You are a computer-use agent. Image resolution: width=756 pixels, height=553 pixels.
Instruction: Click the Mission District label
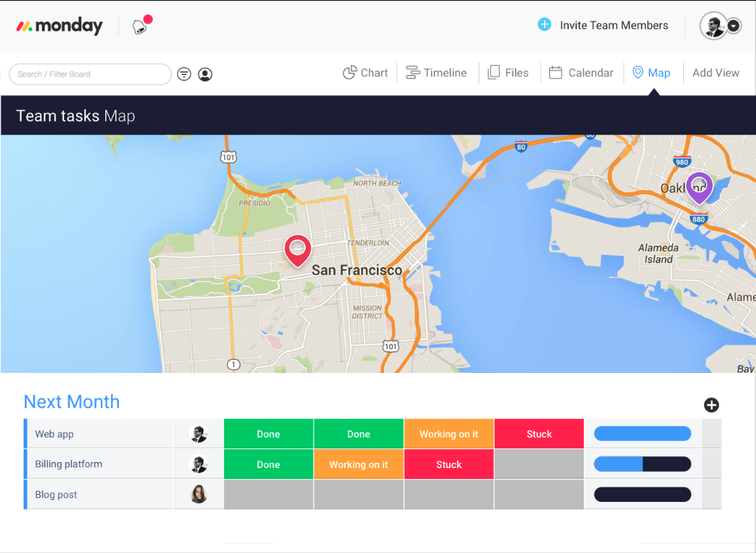(368, 313)
